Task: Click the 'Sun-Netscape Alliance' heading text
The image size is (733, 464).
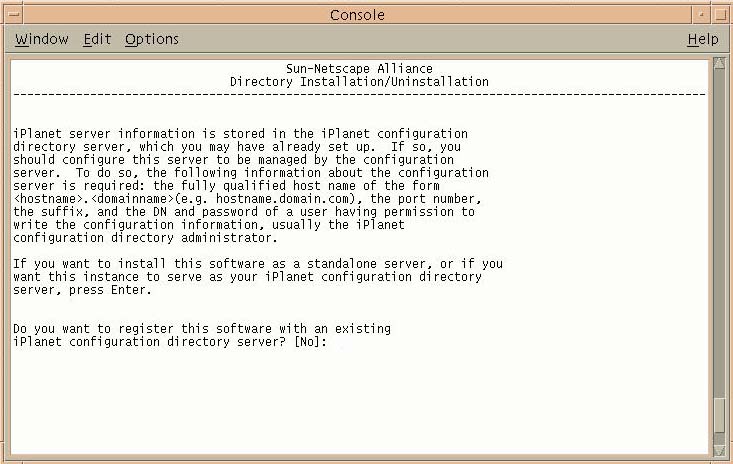Action: [359, 69]
